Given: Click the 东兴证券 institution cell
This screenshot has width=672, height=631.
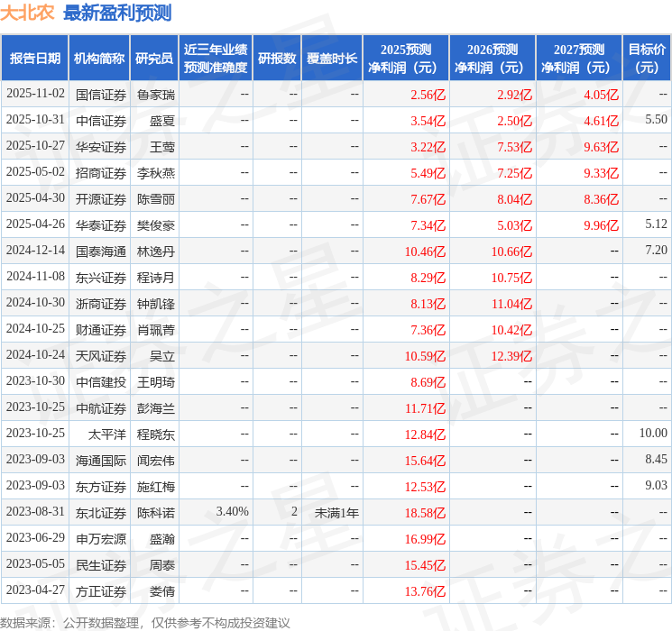Looking at the screenshot, I should coord(101,278).
